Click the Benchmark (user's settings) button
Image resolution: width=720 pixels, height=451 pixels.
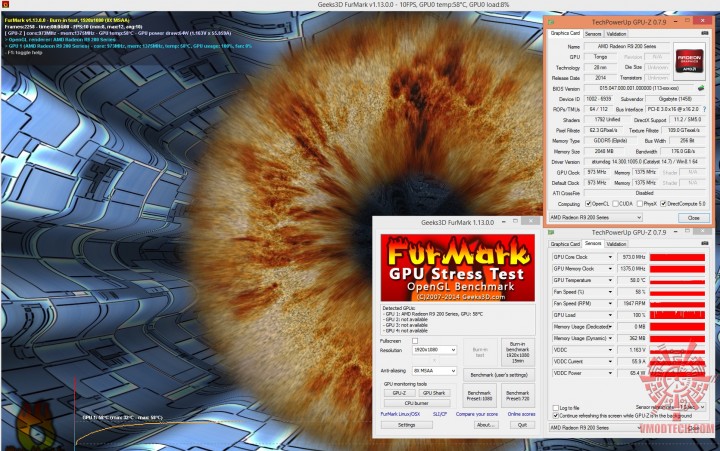(499, 375)
